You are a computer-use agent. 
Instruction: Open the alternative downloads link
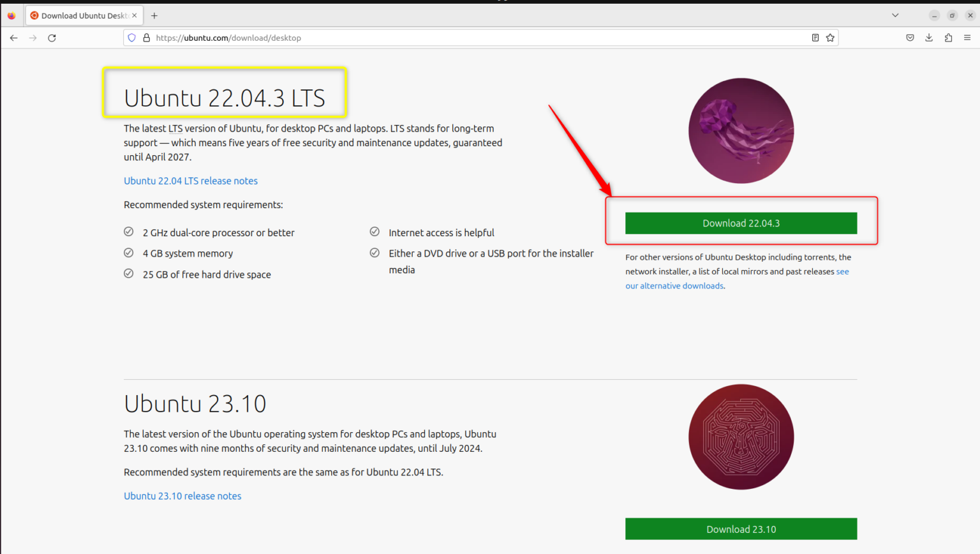674,285
